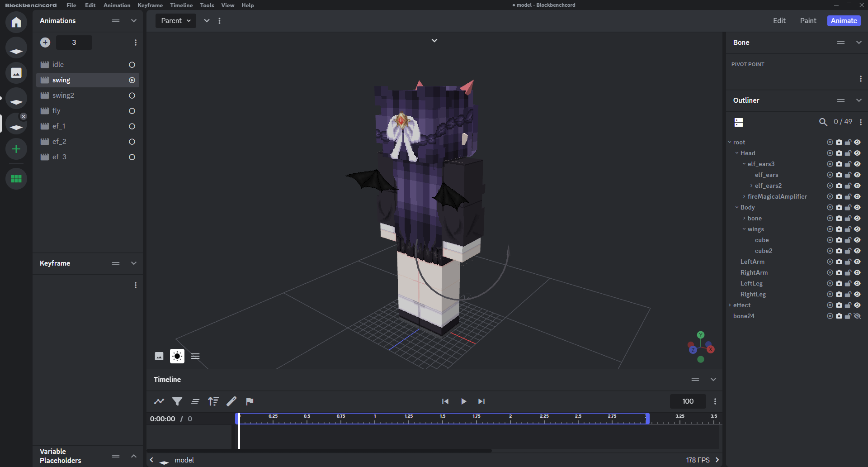868x467 pixels.
Task: Select the idle animation radio button
Action: pos(132,65)
